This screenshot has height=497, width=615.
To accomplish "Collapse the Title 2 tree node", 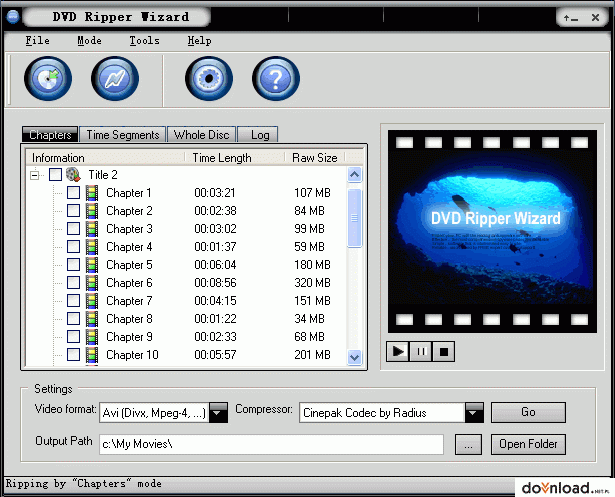I will (35, 175).
